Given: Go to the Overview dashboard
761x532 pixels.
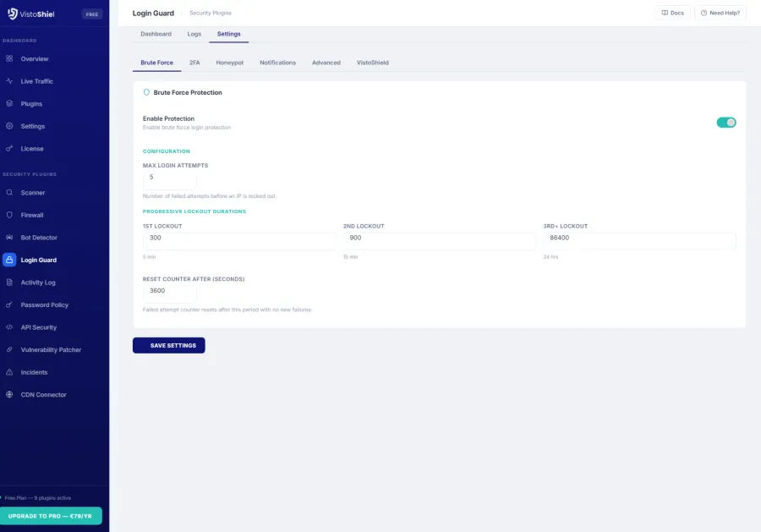Looking at the screenshot, I should click(x=36, y=58).
